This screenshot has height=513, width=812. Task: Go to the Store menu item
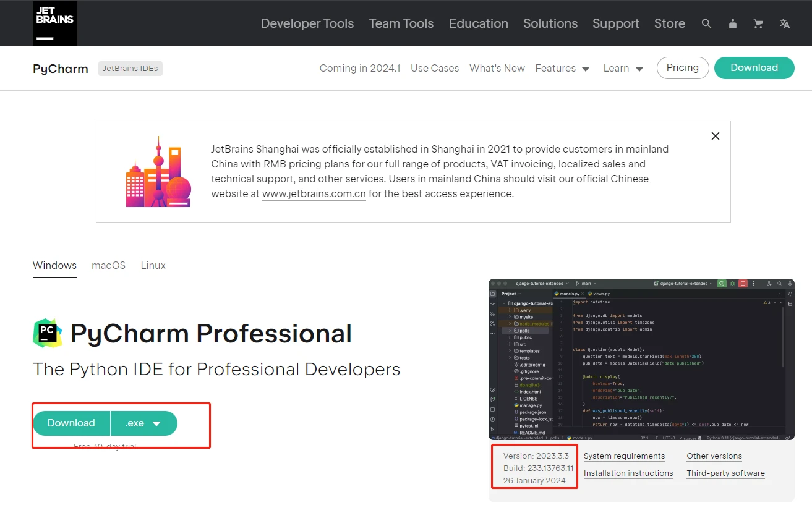click(670, 23)
